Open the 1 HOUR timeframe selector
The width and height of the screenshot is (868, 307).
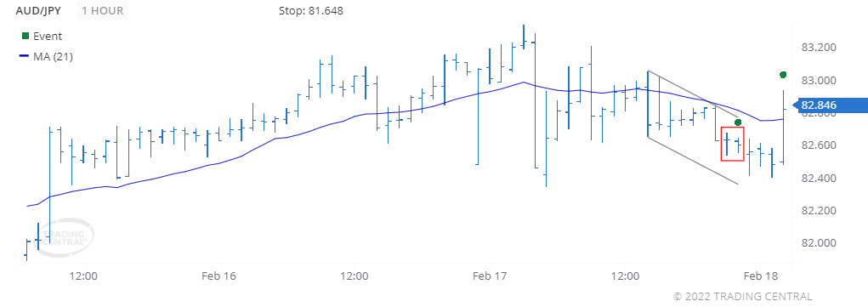(x=103, y=10)
